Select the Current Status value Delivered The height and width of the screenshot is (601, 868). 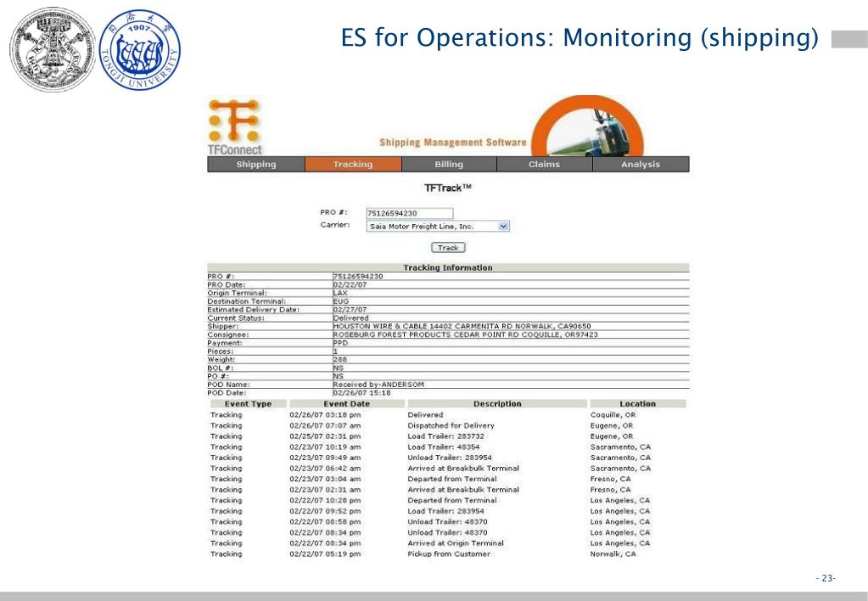point(351,318)
